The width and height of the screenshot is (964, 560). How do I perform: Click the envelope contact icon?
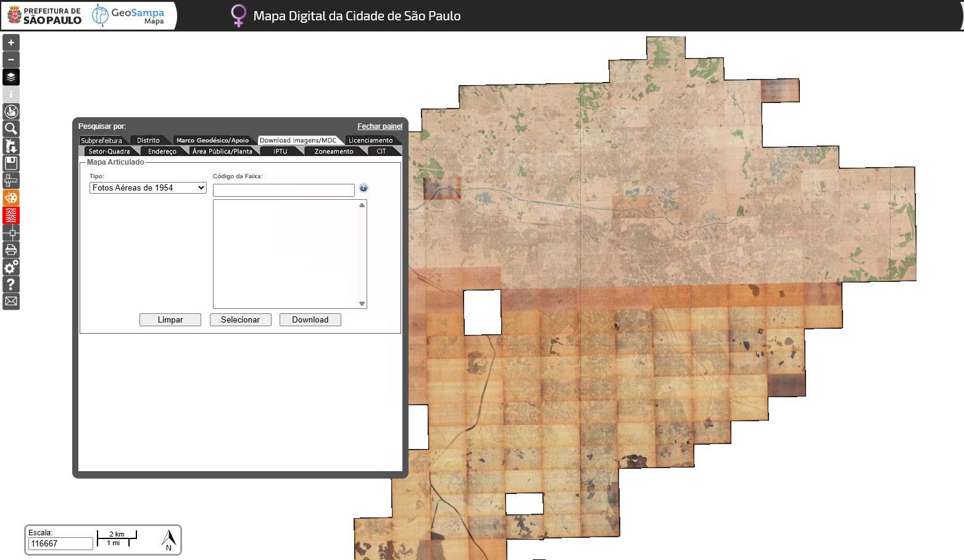click(x=11, y=302)
